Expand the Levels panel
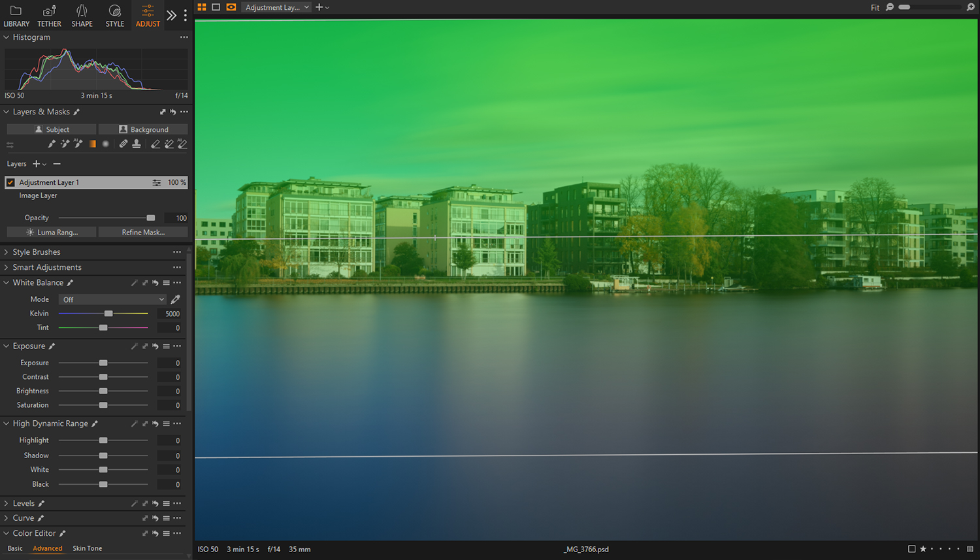The image size is (980, 560). point(7,504)
